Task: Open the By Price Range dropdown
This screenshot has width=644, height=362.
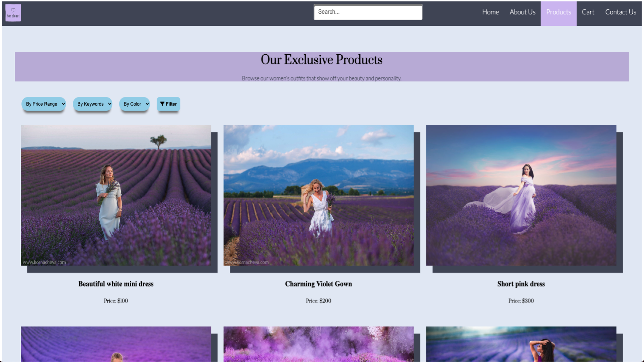Action: 44,104
